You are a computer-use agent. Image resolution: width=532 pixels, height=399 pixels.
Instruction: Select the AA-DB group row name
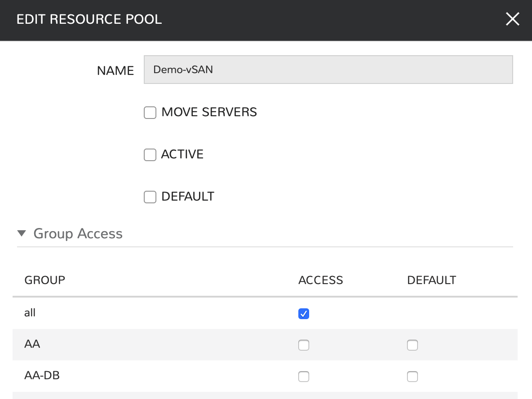click(42, 375)
